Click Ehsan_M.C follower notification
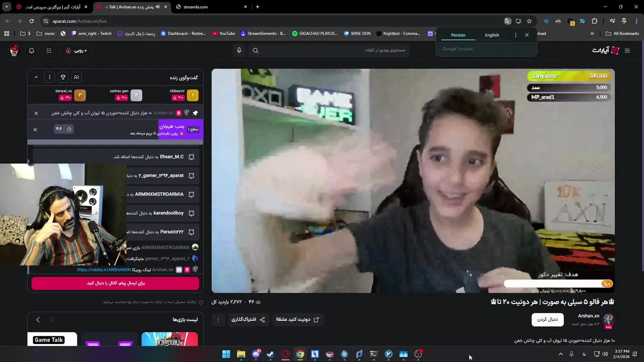The width and height of the screenshot is (644, 362). [116, 157]
